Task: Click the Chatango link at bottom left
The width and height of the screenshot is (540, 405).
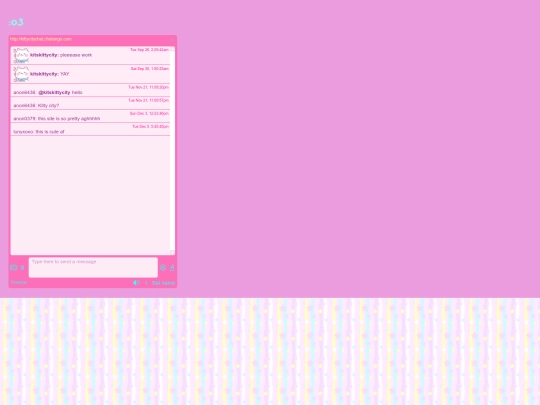Action: pos(19,282)
